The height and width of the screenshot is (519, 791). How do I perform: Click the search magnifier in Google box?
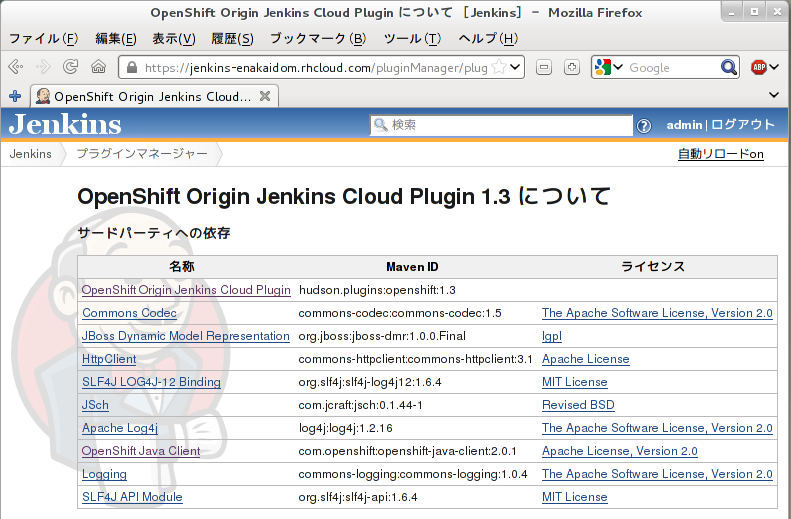[x=728, y=67]
